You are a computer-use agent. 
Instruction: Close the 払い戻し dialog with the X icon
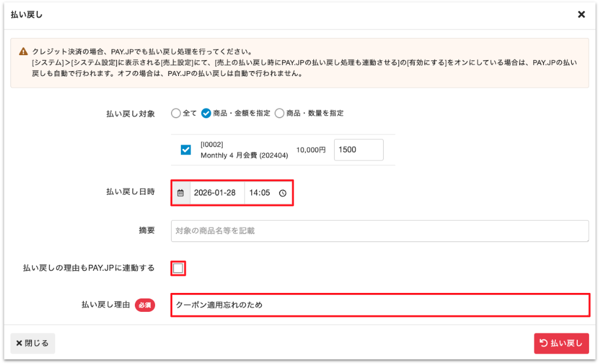pyautogui.click(x=581, y=15)
